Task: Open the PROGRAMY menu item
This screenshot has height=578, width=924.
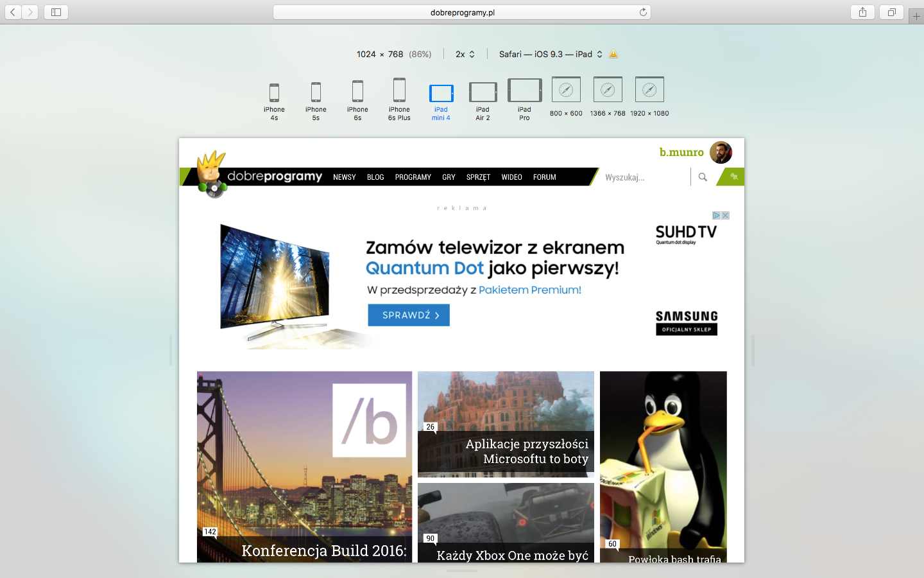Action: tap(413, 177)
